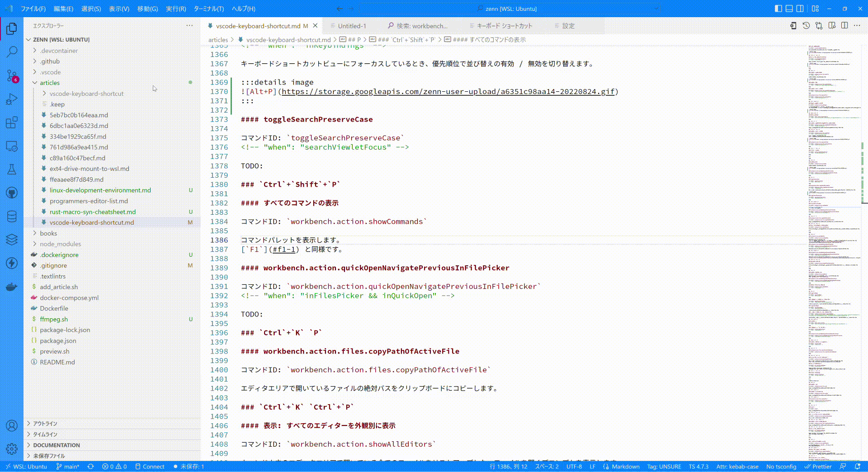Open the stacked layers extension view
Image resolution: width=868 pixels, height=472 pixels.
12,240
